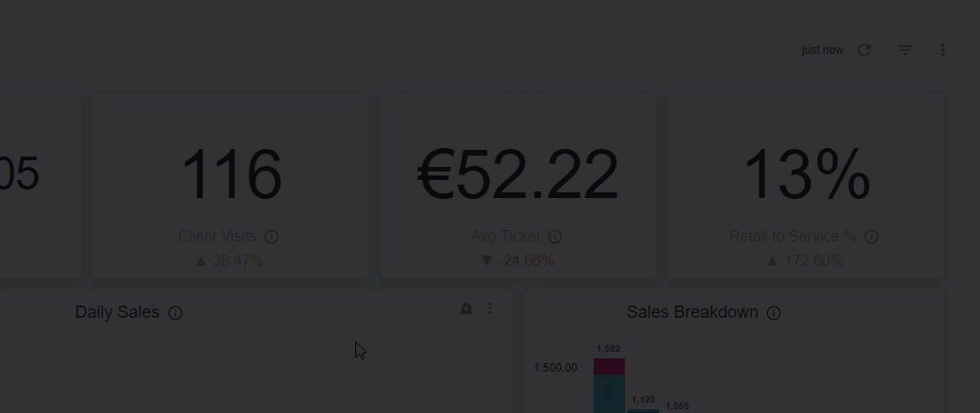Click the €52.22 Avg Ticket value
The width and height of the screenshot is (980, 413).
(x=518, y=174)
